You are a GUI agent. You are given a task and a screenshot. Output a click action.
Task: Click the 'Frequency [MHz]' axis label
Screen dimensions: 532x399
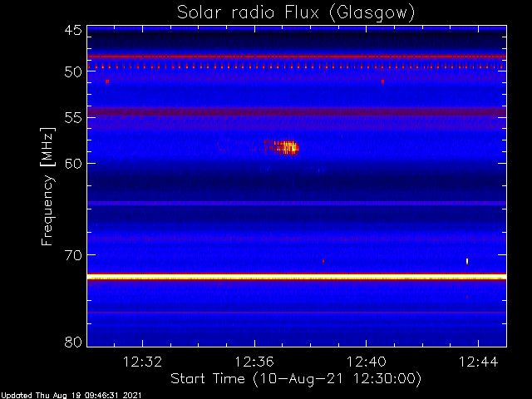[47, 186]
